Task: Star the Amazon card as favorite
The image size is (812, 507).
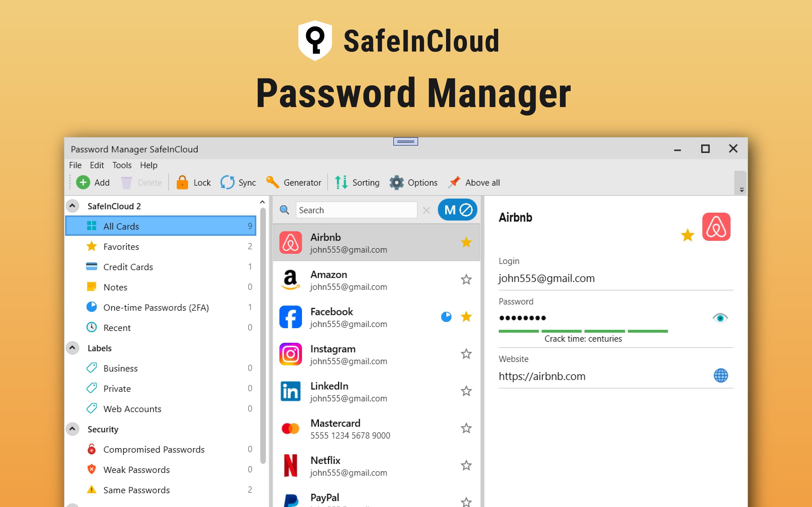Action: pyautogui.click(x=466, y=280)
